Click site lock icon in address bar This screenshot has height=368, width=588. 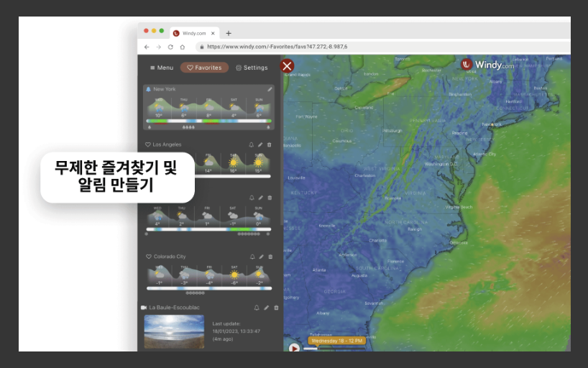tap(202, 47)
